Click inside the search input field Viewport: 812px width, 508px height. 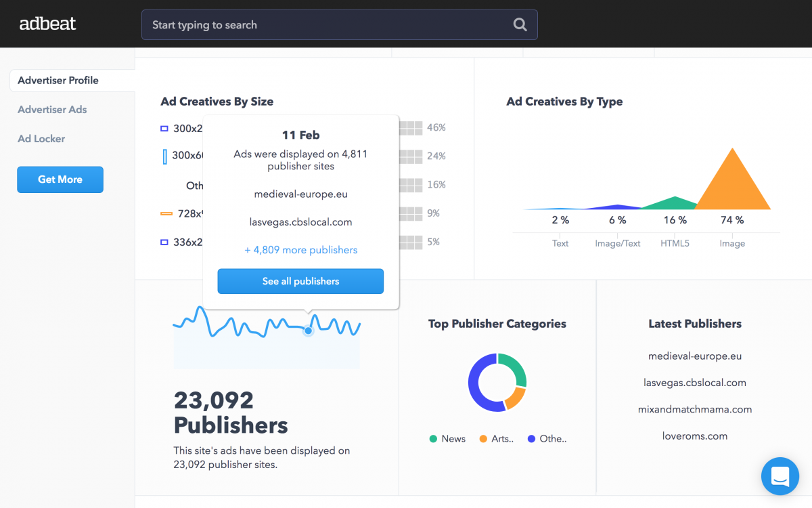click(304, 24)
